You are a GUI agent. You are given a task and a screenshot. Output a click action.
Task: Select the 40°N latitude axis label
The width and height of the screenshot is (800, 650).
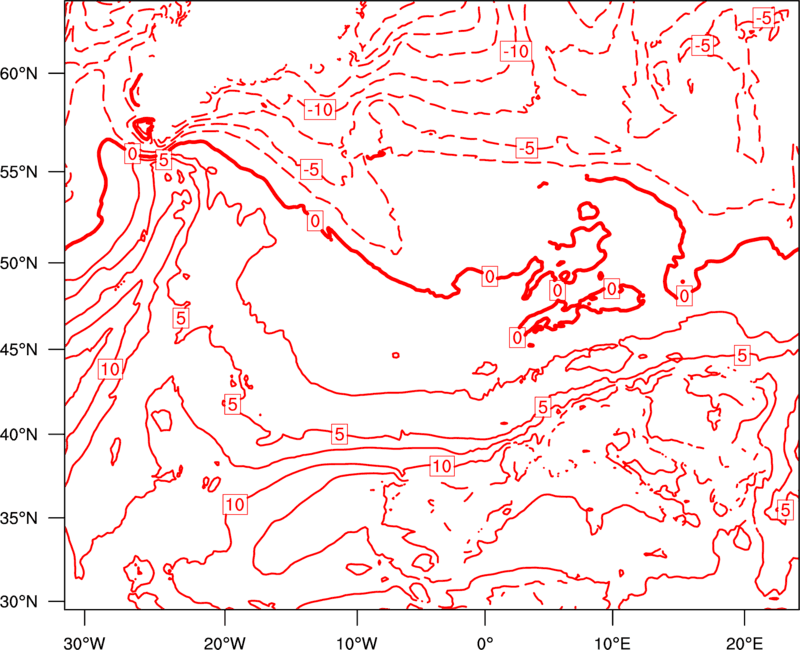point(19,435)
